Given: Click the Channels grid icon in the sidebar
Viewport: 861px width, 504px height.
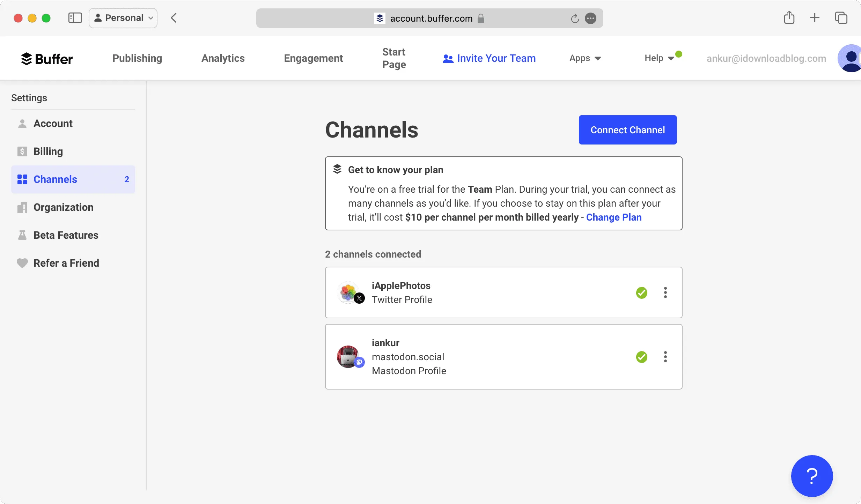Looking at the screenshot, I should coord(22,179).
